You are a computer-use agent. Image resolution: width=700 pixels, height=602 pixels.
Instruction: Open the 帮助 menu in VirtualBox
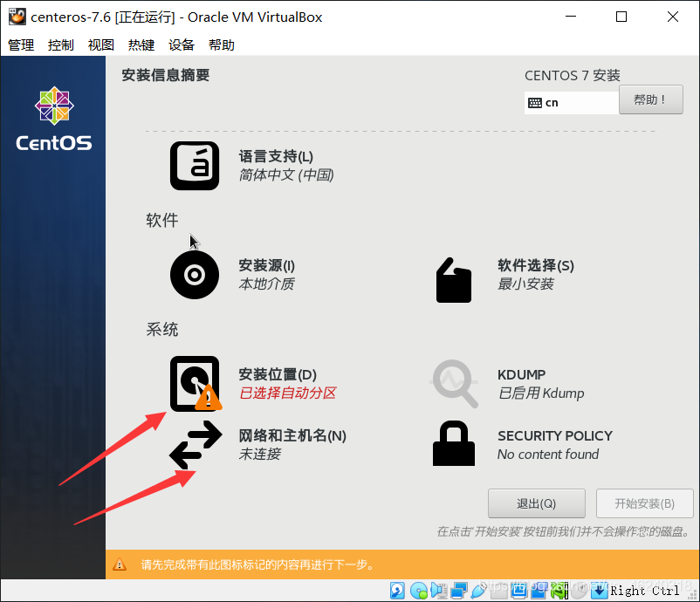pos(222,45)
